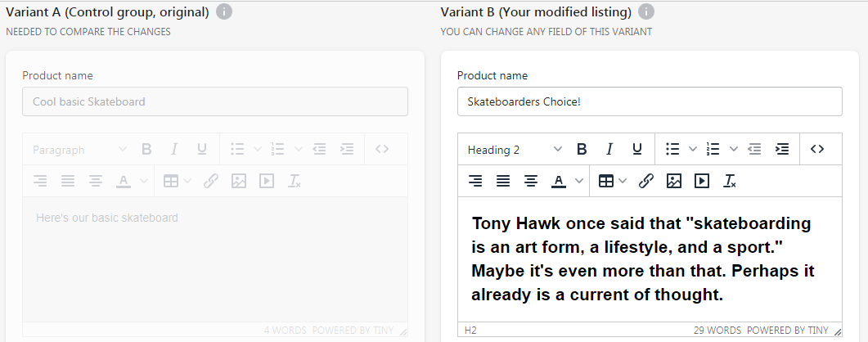The height and width of the screenshot is (342, 868).
Task: Open the table menu in Variant B toolbar
Action: point(610,181)
